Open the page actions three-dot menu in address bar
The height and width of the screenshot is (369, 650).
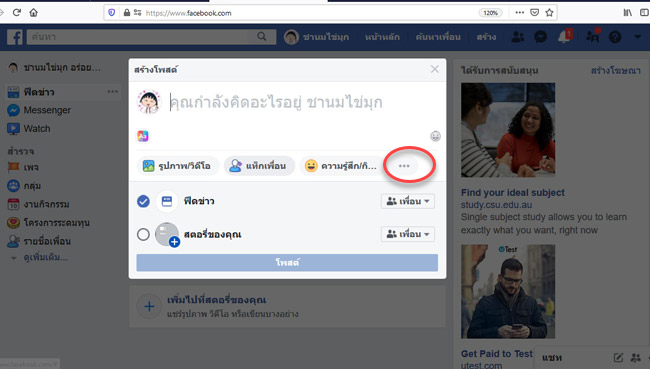pyautogui.click(x=519, y=12)
